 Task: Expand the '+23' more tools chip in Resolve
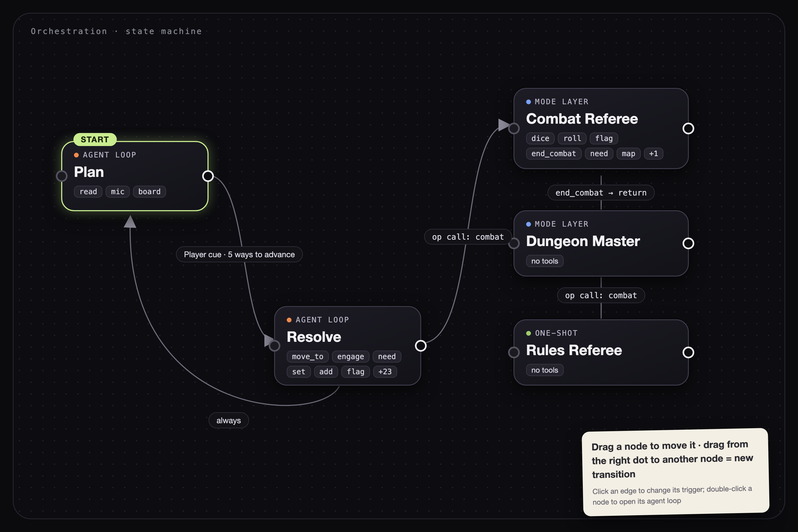pos(385,372)
